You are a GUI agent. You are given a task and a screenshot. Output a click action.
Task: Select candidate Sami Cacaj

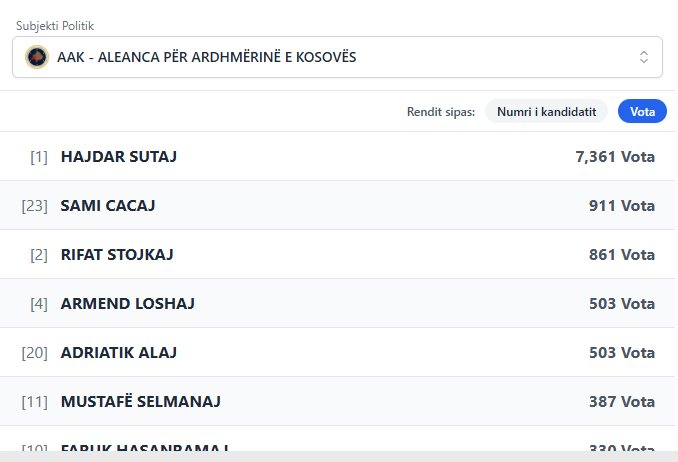coord(108,206)
